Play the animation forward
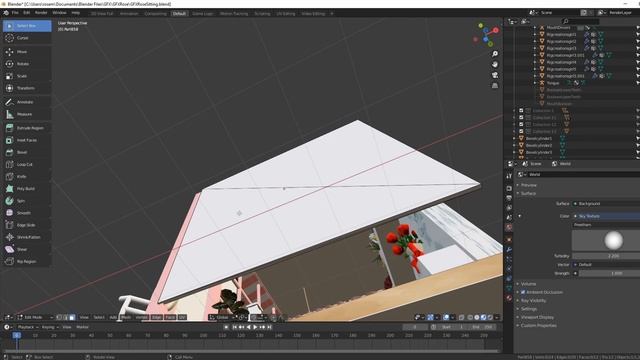 [255, 327]
